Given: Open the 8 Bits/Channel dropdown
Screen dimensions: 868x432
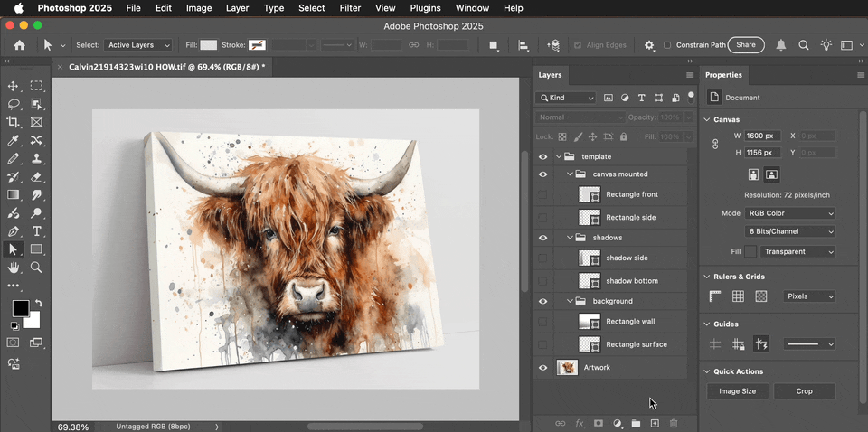Looking at the screenshot, I should pos(790,231).
